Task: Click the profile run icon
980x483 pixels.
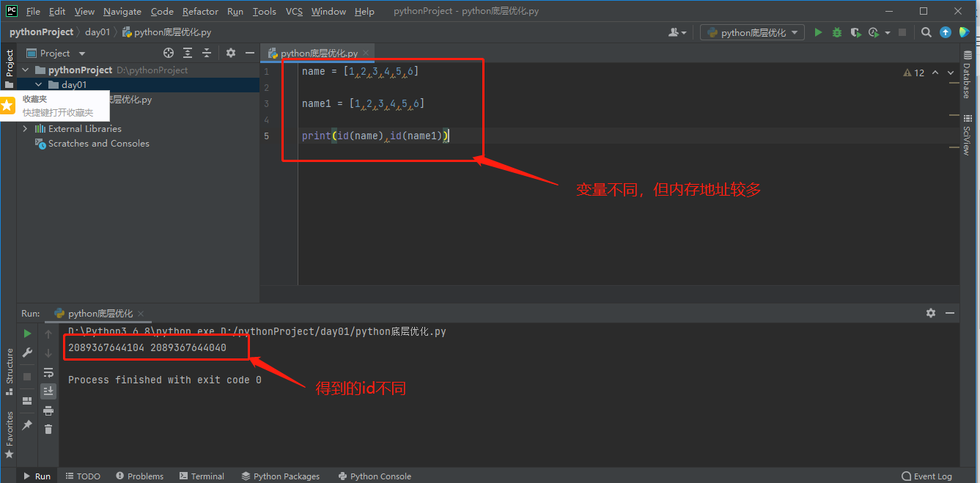Action: 873,32
